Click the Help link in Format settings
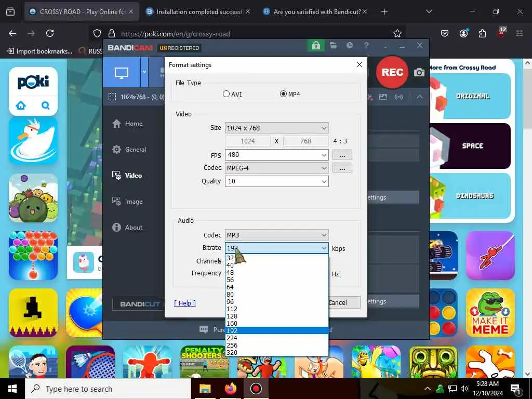 pyautogui.click(x=185, y=303)
